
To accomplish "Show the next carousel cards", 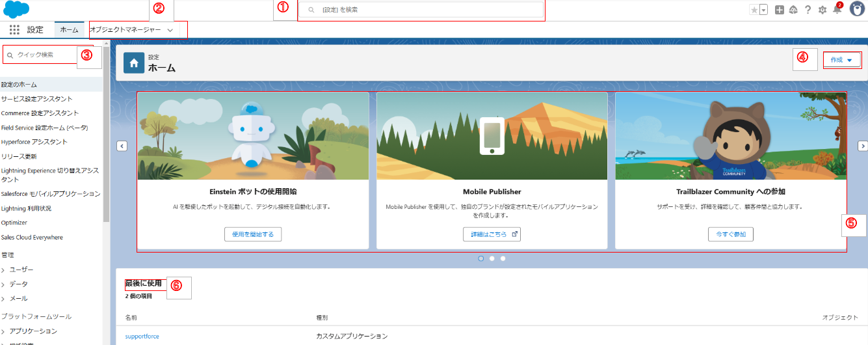I will coord(863,146).
